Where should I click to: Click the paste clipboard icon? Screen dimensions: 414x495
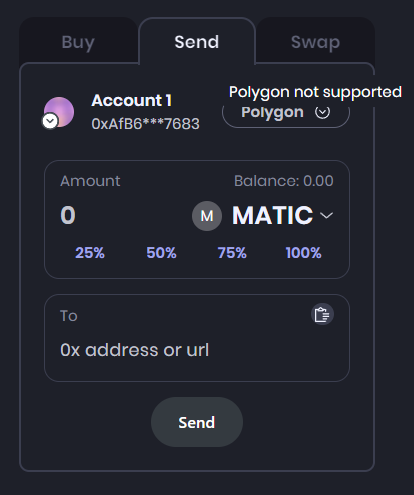pyautogui.click(x=322, y=314)
